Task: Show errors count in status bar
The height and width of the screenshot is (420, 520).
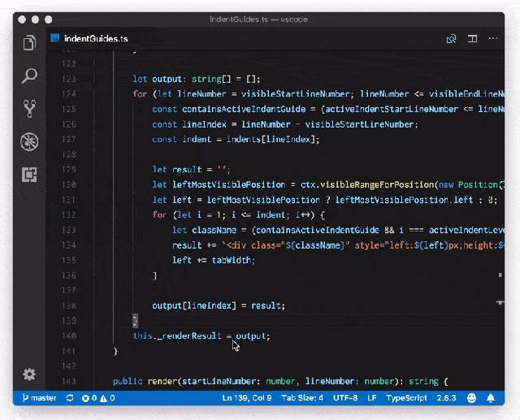Action: [x=89, y=398]
